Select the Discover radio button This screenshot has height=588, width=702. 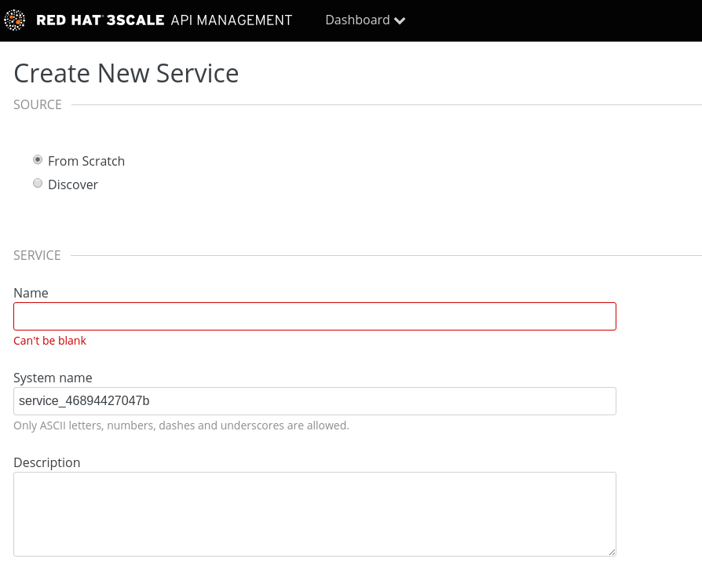click(x=38, y=183)
